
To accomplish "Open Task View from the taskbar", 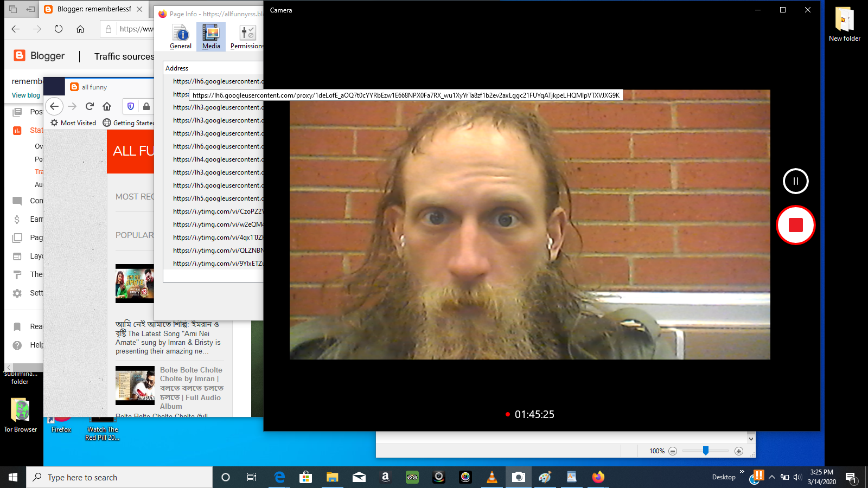I will (x=252, y=477).
